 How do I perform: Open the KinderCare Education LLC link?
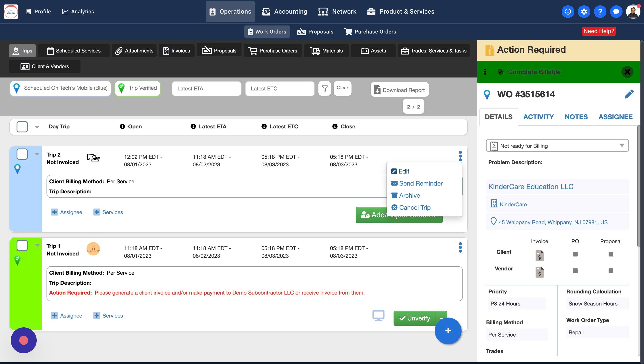pyautogui.click(x=531, y=186)
